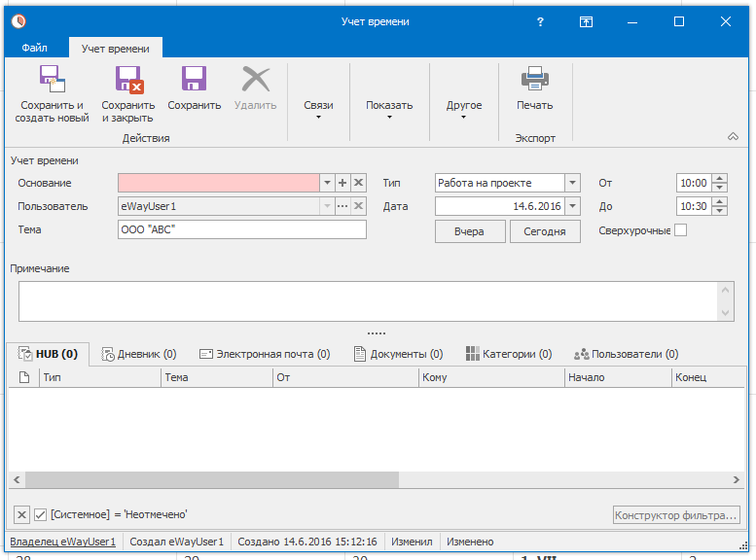Click the splitter dots below Примечание
Screen dimensions: 756x560
[x=377, y=333]
